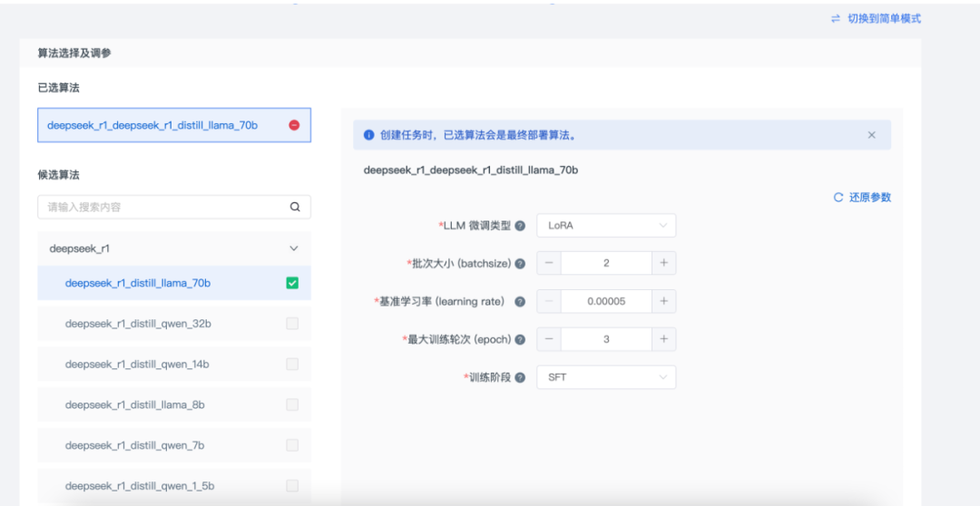Viewport: 980px width, 506px height.
Task: Open the LLM 微调类型 LoRA dropdown
Action: pos(606,226)
